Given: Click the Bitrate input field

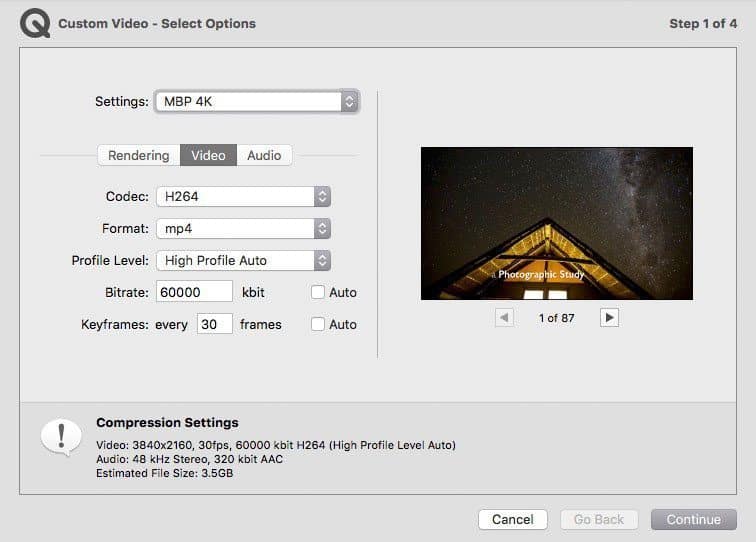Looking at the screenshot, I should pos(194,293).
